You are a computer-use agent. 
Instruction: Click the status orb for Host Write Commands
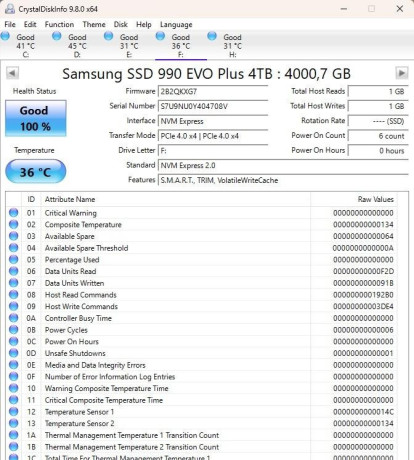[14, 306]
